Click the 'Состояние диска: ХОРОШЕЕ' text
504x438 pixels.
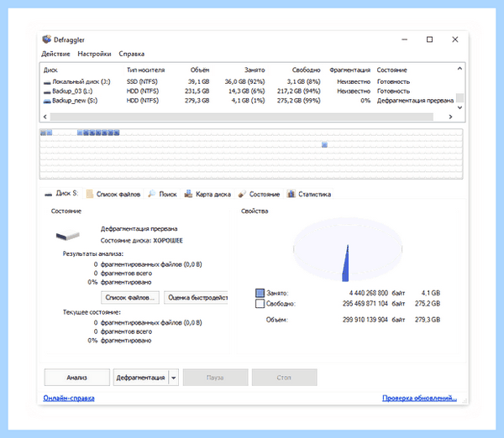[x=141, y=241]
